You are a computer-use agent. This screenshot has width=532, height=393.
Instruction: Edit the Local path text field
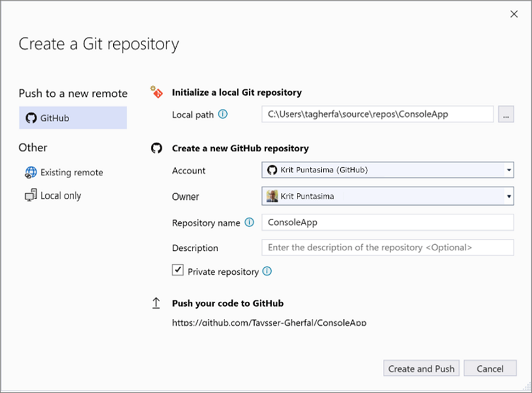pos(377,114)
